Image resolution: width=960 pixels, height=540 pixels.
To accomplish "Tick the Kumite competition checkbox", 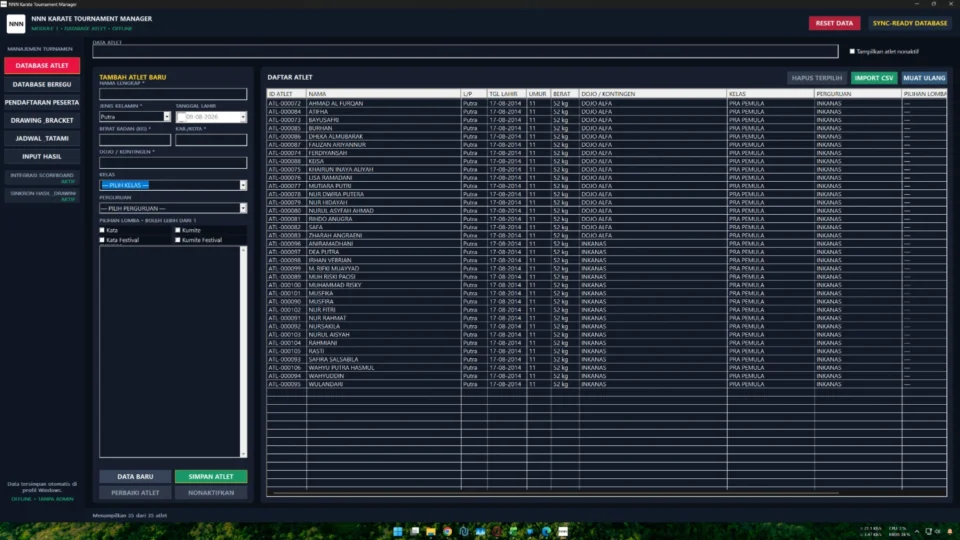I will (178, 230).
